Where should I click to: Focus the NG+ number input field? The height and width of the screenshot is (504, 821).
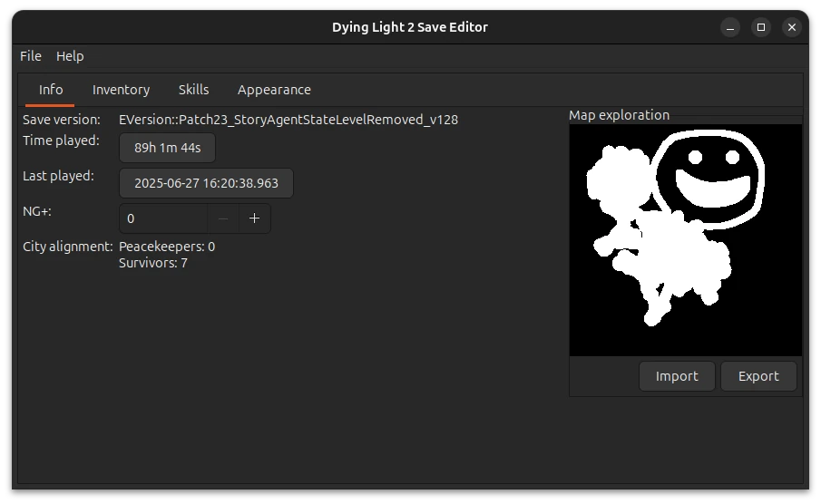(163, 218)
